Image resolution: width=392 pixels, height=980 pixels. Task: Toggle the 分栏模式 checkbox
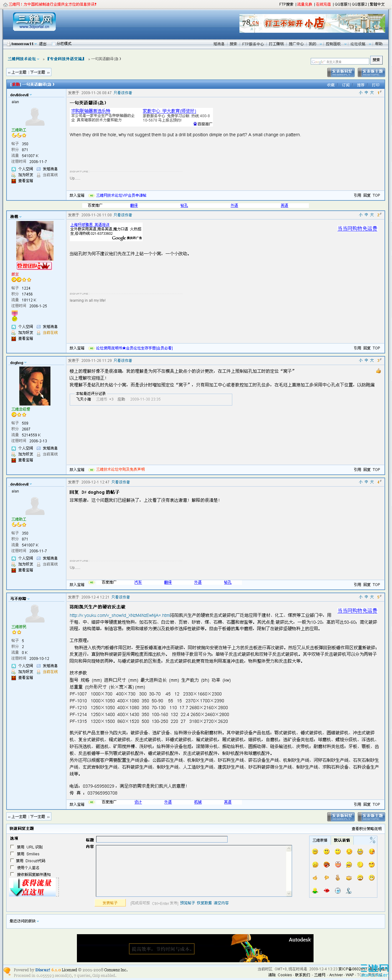(x=54, y=44)
